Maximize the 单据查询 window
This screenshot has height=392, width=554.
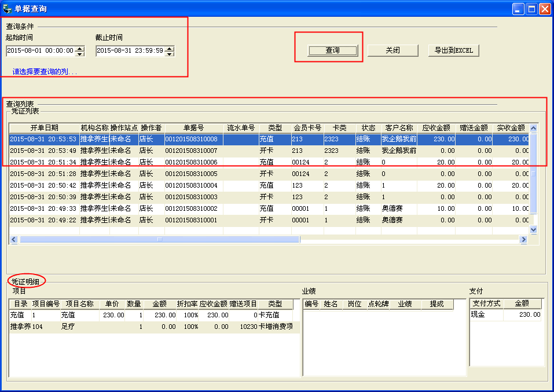pos(531,9)
